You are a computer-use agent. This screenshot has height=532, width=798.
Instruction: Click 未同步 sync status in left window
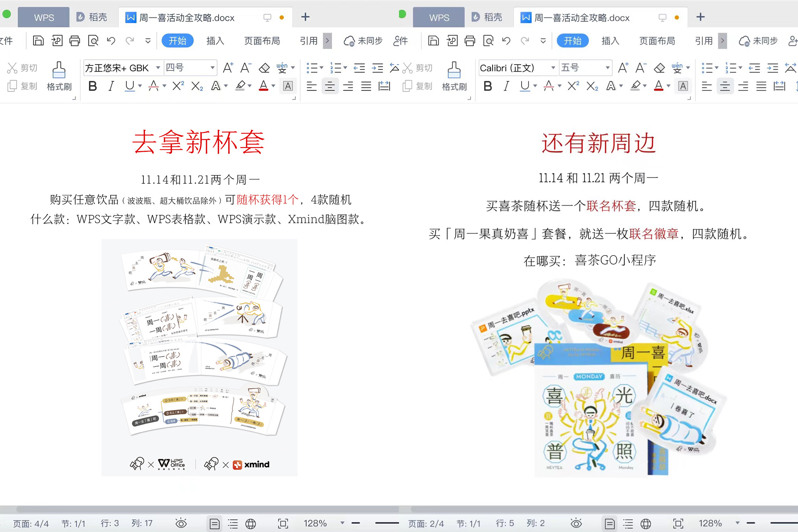[x=363, y=41]
